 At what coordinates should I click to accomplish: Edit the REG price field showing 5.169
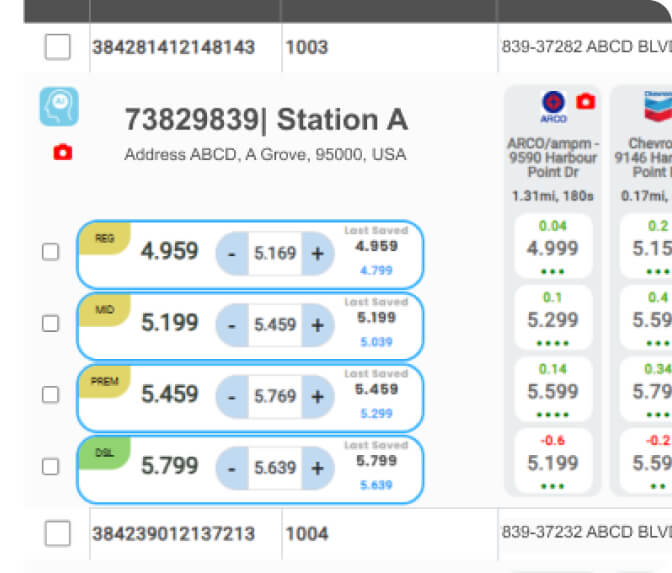[x=275, y=253]
